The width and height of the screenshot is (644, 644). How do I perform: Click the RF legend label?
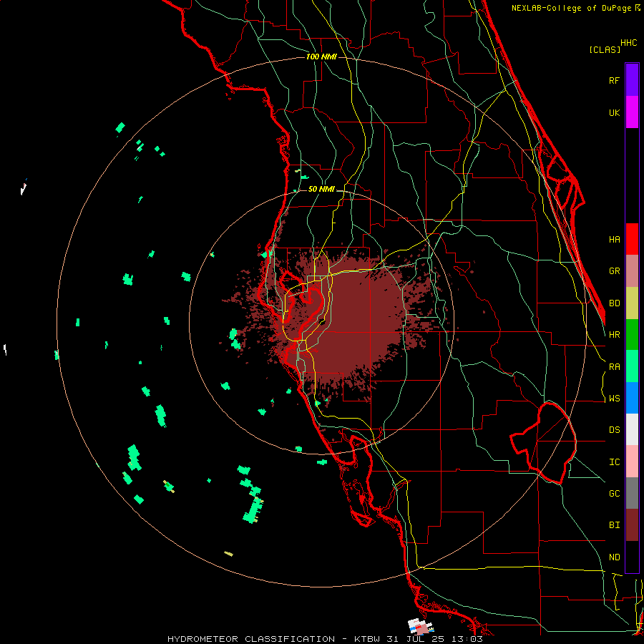coord(614,80)
